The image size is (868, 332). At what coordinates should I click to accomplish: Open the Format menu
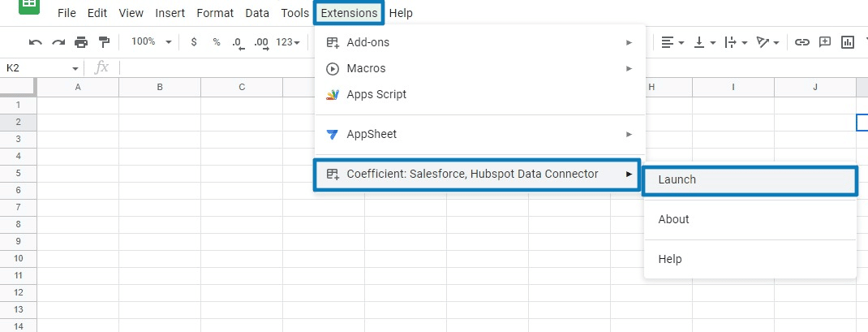[215, 13]
